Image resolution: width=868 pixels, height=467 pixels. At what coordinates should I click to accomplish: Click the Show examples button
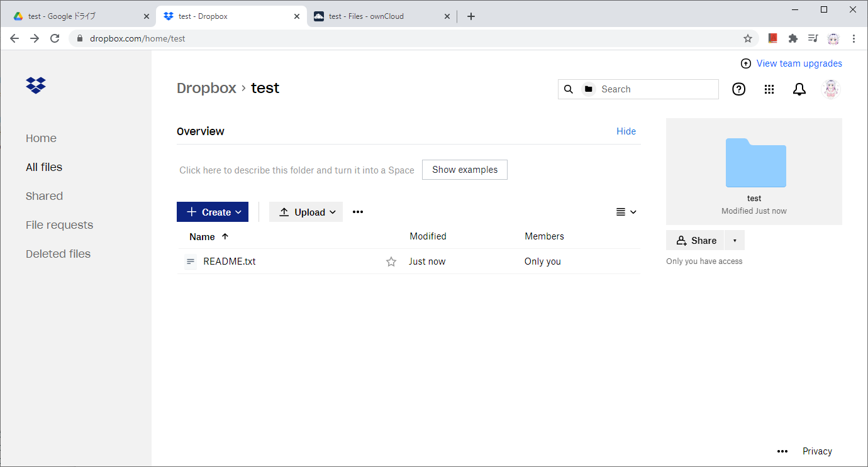pos(465,170)
